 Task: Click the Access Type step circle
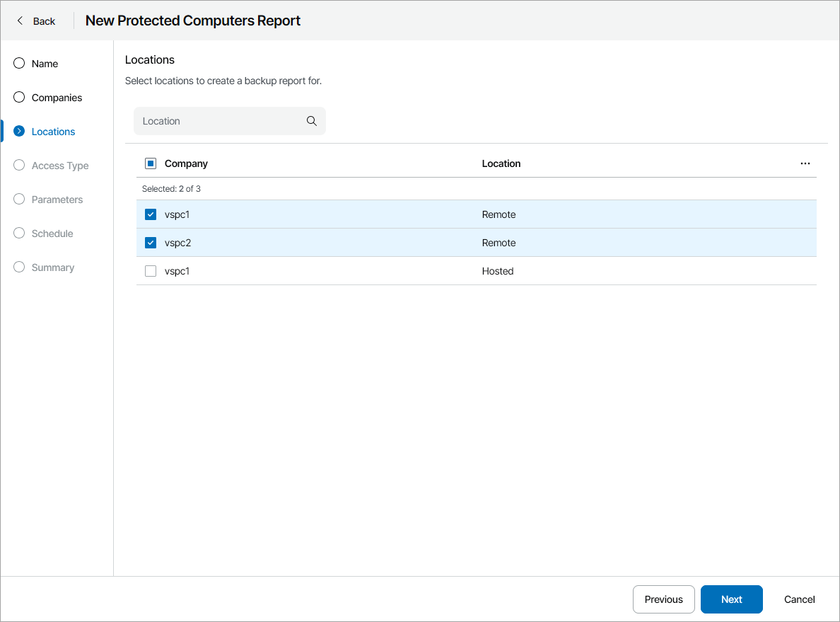[x=19, y=166]
